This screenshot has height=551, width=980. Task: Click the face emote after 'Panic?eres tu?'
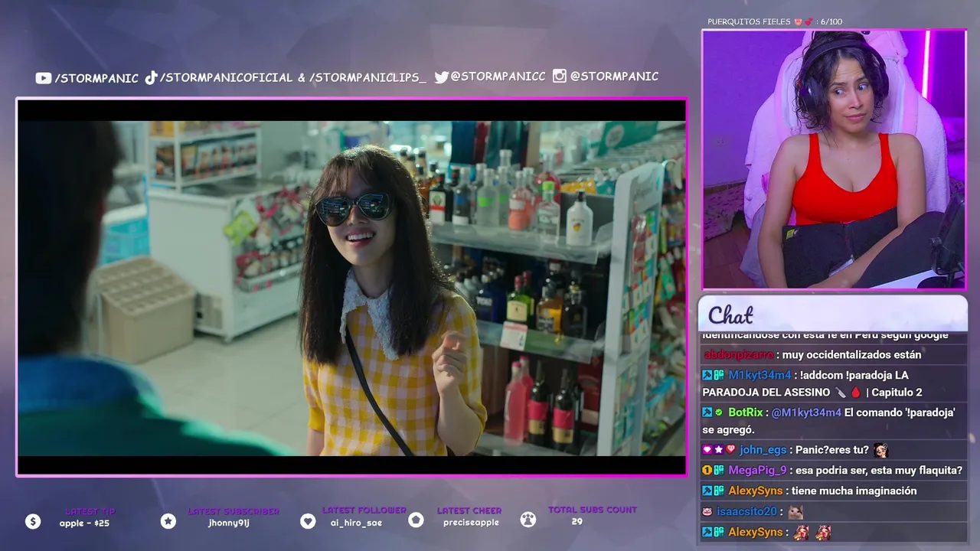click(880, 450)
